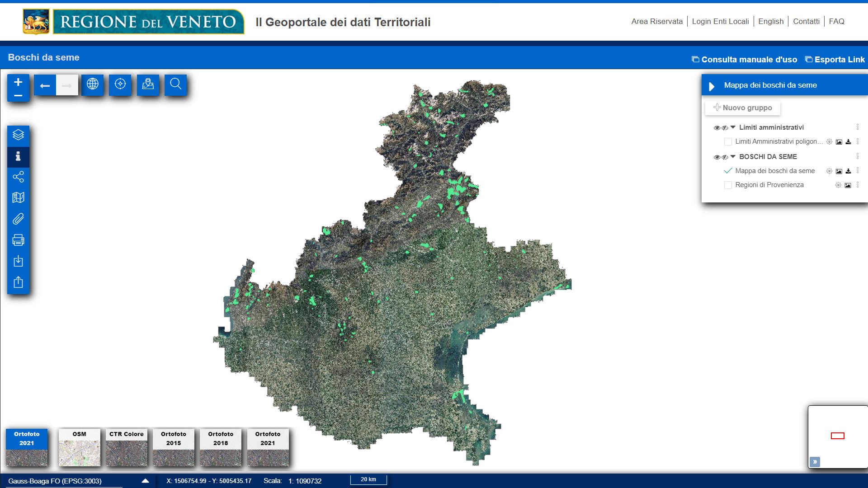Enable Limiti Amministrativi poligonali layer
This screenshot has width=868, height=488.
click(x=728, y=142)
